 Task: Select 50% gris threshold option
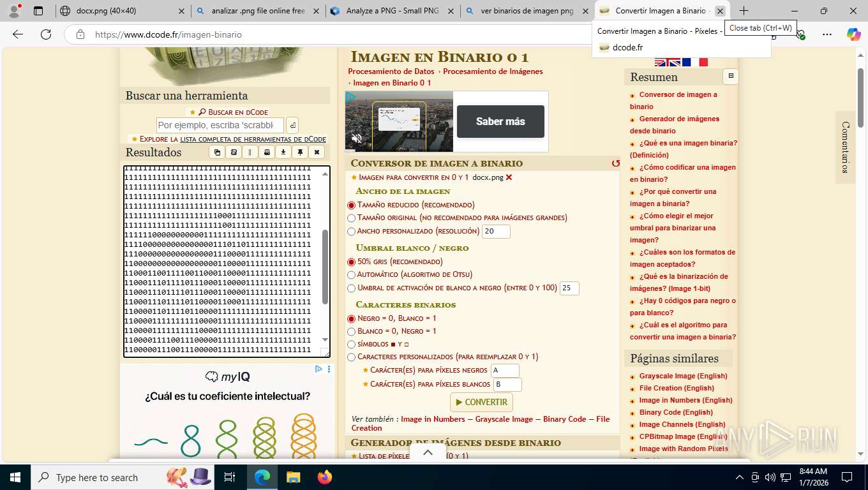click(x=351, y=262)
